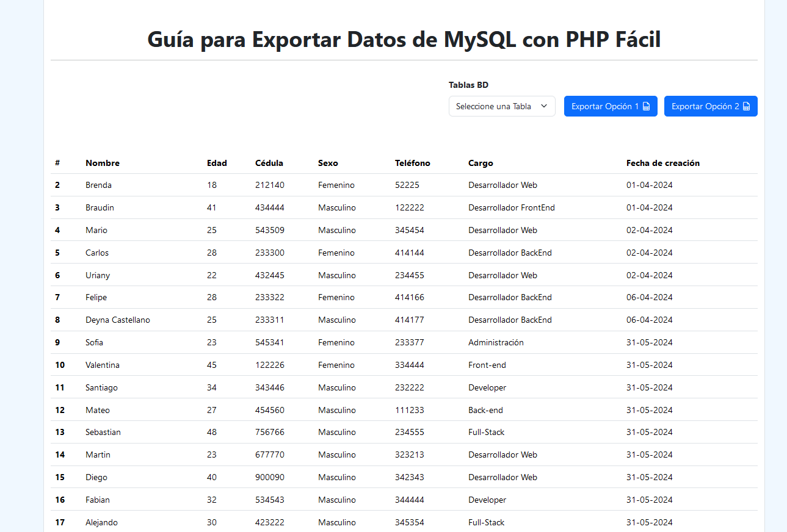
Task: Click the file icon in Exportar Opción 2
Action: tap(746, 107)
